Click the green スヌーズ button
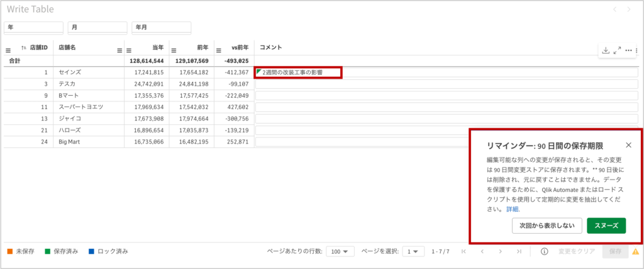644x269 pixels. click(x=606, y=225)
